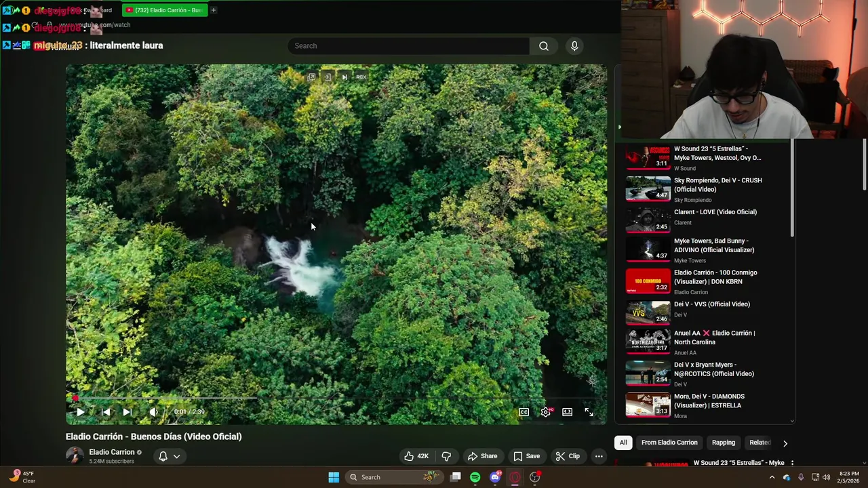868x488 pixels.
Task: Open Eladio Carrion channel avatar
Action: 75,455
